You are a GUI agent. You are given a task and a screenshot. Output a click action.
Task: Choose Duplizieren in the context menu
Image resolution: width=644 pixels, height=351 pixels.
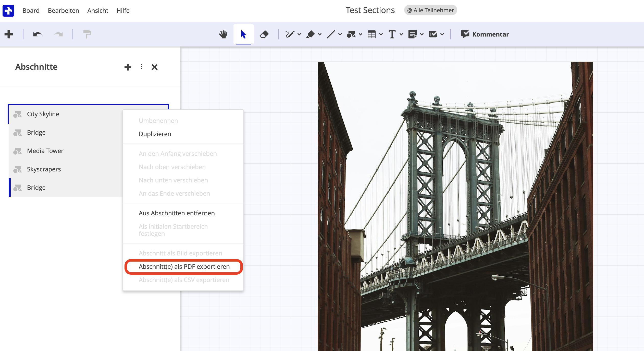tap(155, 134)
